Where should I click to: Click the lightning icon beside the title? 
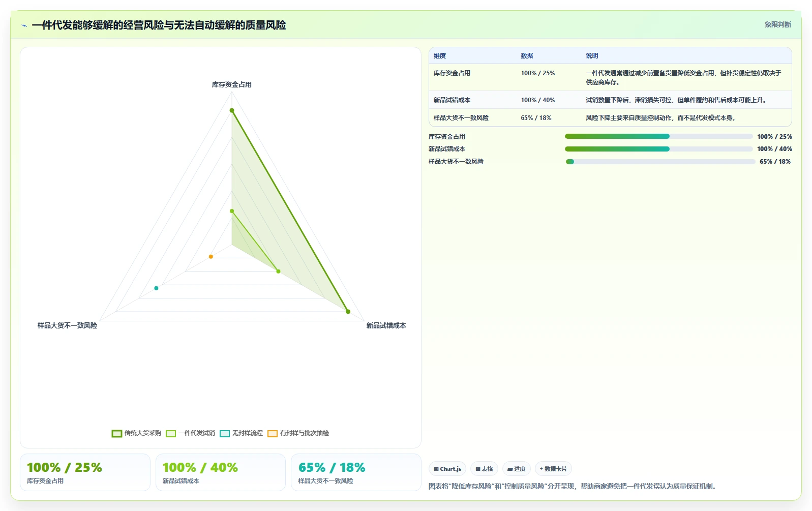[24, 25]
